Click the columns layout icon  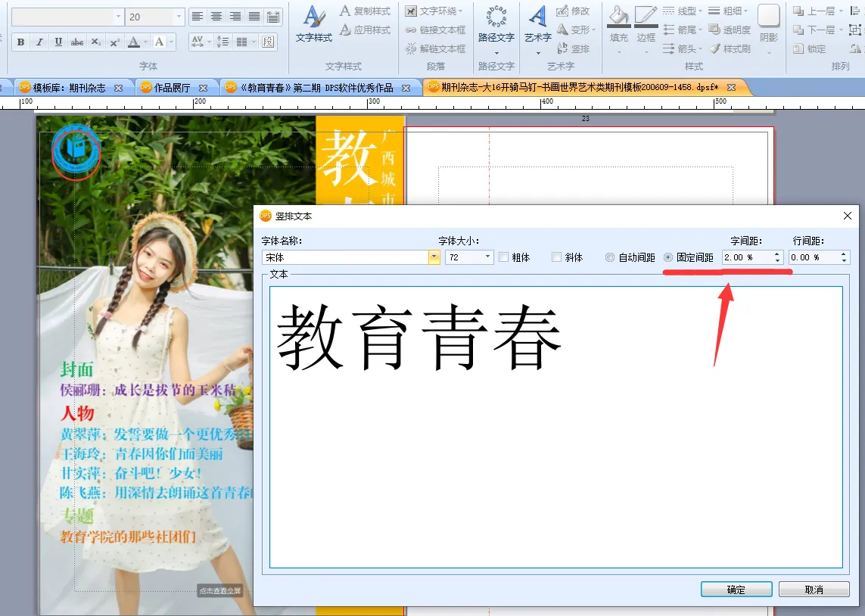pos(241,42)
